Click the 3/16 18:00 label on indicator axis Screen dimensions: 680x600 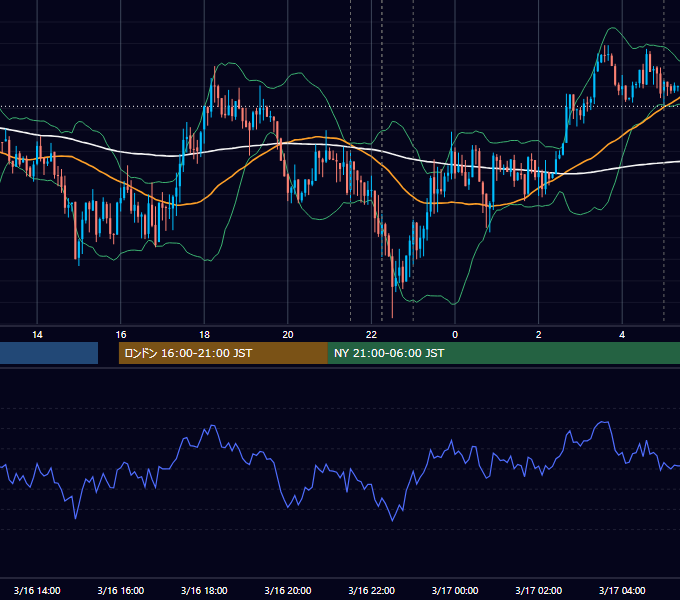204,590
